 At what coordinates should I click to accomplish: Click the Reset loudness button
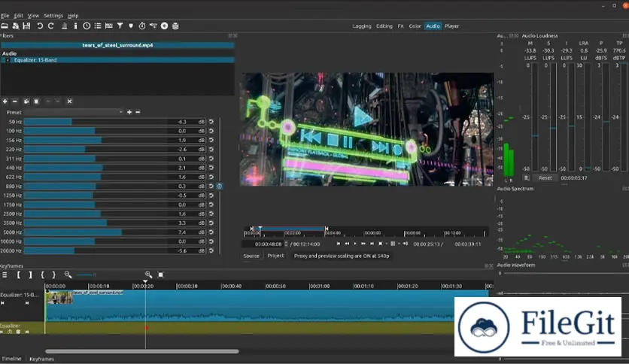click(x=545, y=177)
